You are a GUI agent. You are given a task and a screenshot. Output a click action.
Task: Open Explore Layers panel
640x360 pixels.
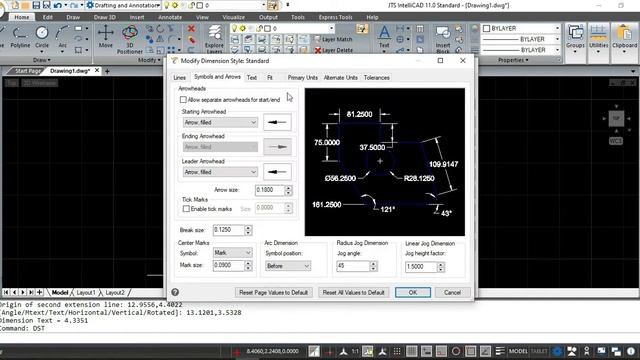214,39
